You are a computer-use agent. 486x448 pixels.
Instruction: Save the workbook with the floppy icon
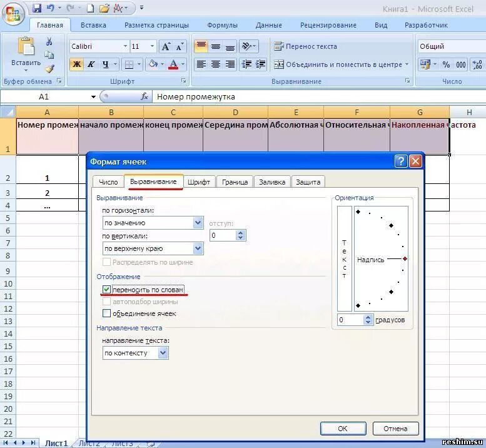coord(37,8)
